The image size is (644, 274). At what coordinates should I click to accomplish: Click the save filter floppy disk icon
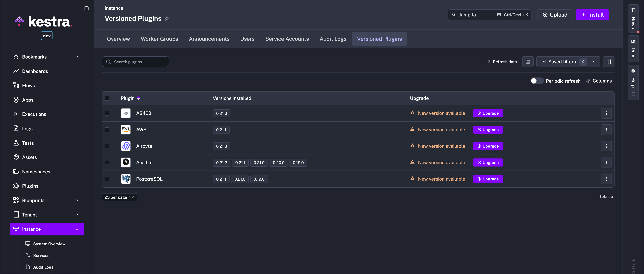tap(528, 62)
